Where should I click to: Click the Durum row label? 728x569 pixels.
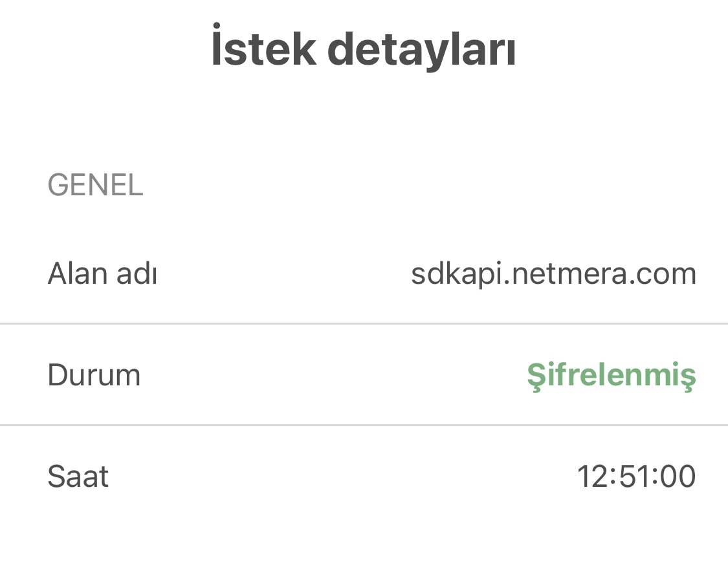click(94, 374)
